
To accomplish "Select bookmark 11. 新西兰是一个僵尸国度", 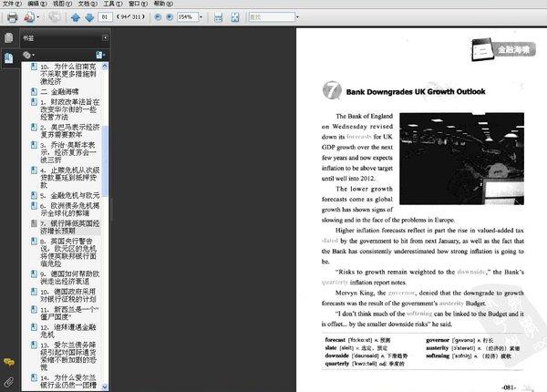I will point(69,313).
